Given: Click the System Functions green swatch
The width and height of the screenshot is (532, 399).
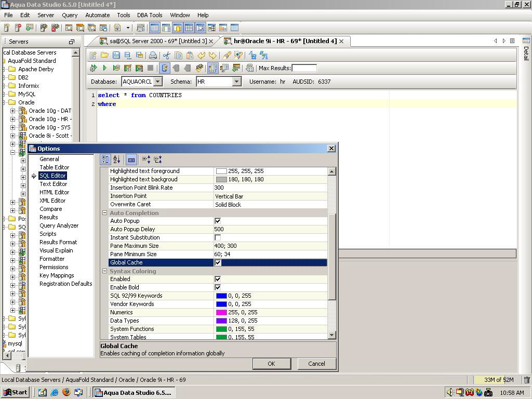Looking at the screenshot, I should pyautogui.click(x=221, y=329).
